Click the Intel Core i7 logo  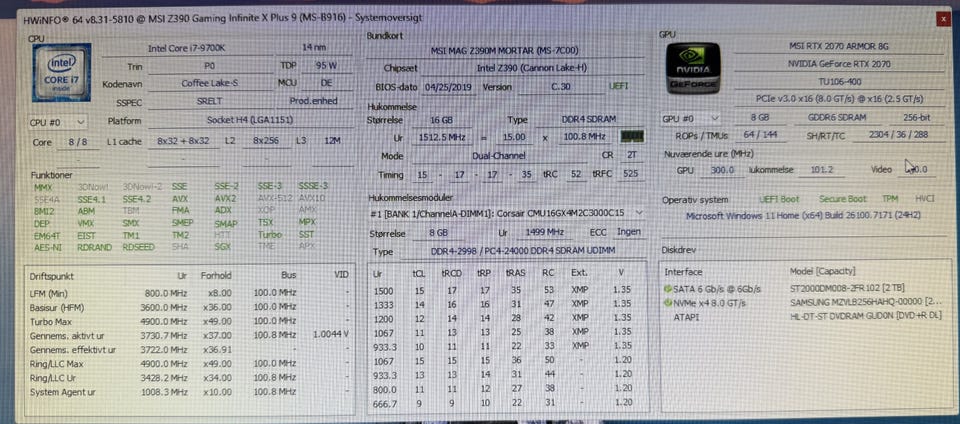tap(61, 72)
